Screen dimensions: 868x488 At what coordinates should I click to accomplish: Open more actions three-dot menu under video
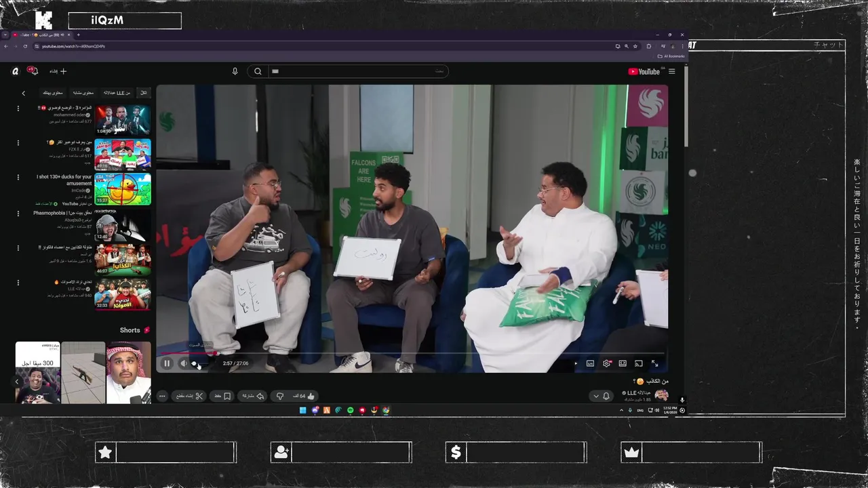(x=162, y=396)
